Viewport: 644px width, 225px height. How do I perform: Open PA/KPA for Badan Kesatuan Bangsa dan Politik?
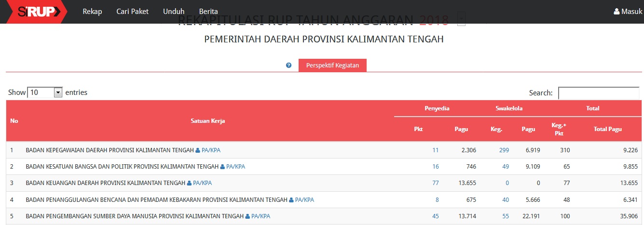(233, 167)
